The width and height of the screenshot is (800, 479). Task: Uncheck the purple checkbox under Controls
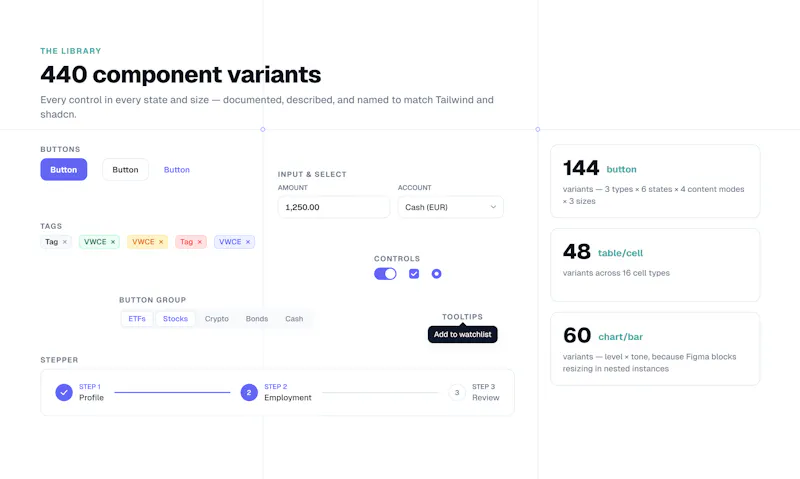coord(414,274)
